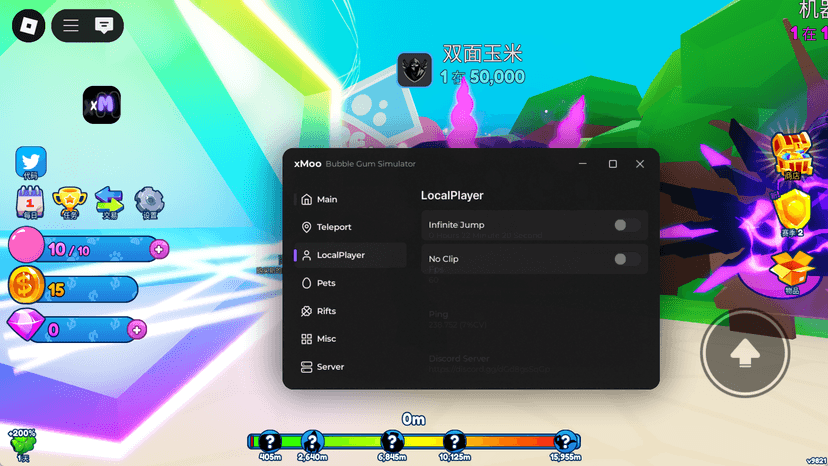Image resolution: width=828 pixels, height=466 pixels.
Task: Open the gold trophy quests icon
Action: point(69,201)
